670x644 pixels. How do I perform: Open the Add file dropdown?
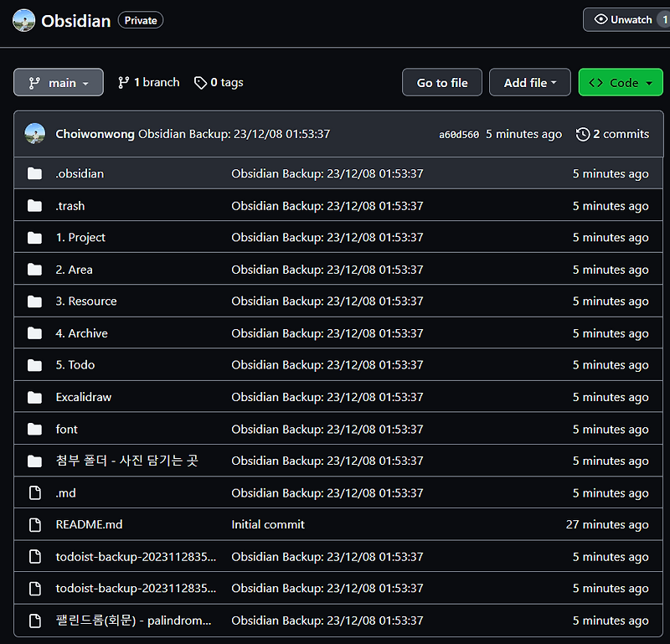coord(530,82)
